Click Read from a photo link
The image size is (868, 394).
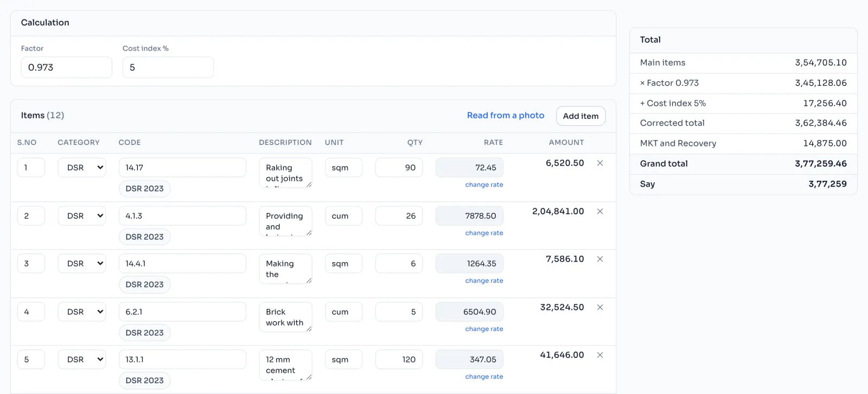click(x=506, y=115)
